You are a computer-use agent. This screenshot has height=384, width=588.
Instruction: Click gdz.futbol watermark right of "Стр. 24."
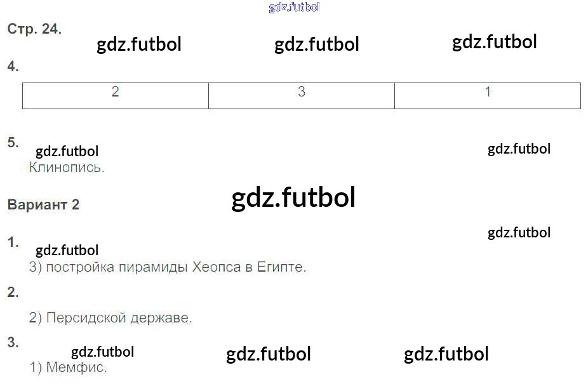(139, 44)
